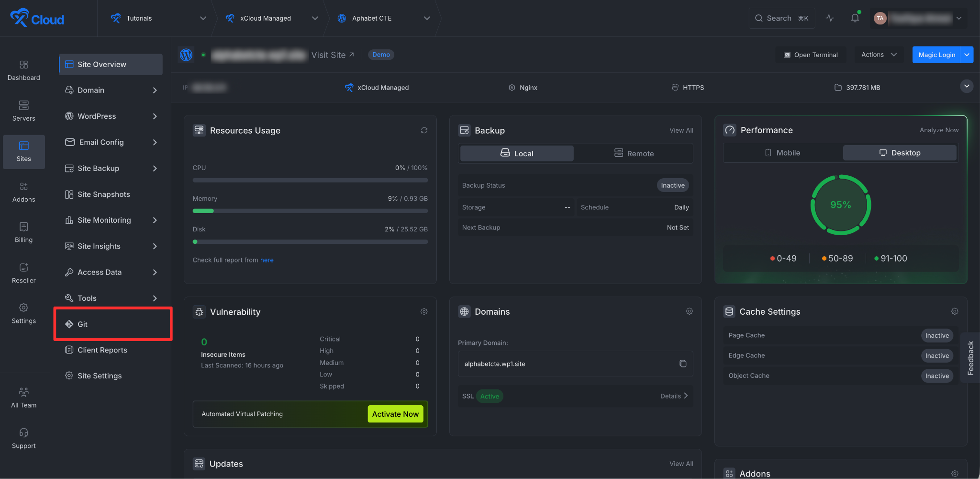The height and width of the screenshot is (479, 980).
Task: Open the Reseller section
Action: tap(23, 274)
